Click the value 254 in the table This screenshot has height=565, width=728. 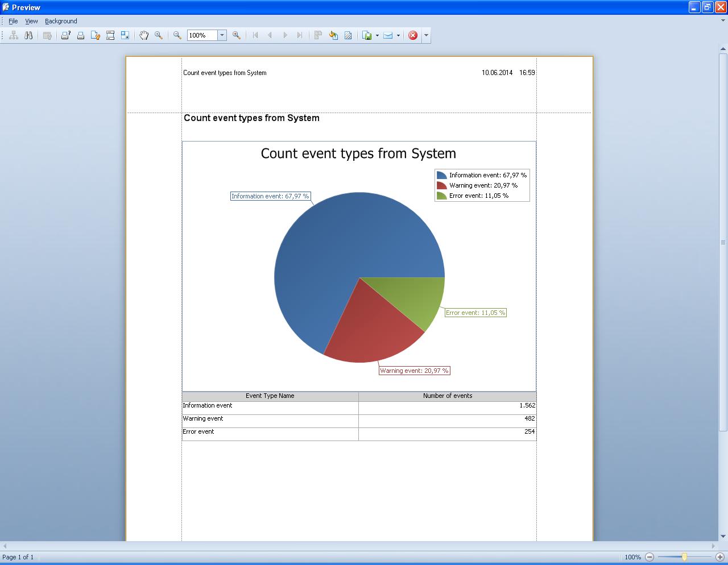coord(530,432)
